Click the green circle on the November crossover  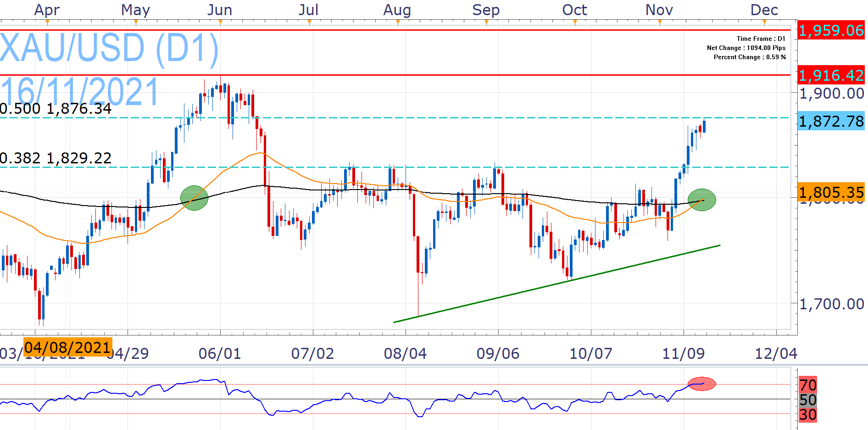[701, 200]
